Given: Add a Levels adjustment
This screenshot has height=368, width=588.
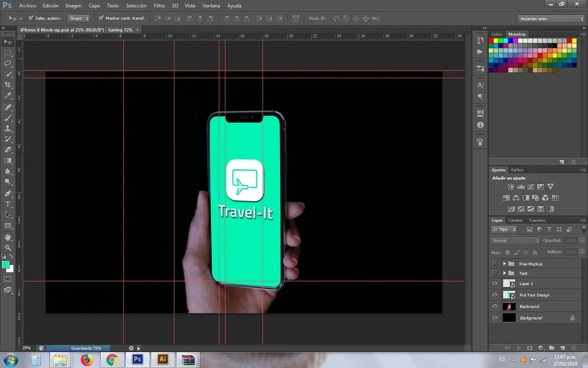Looking at the screenshot, I should pos(521,187).
